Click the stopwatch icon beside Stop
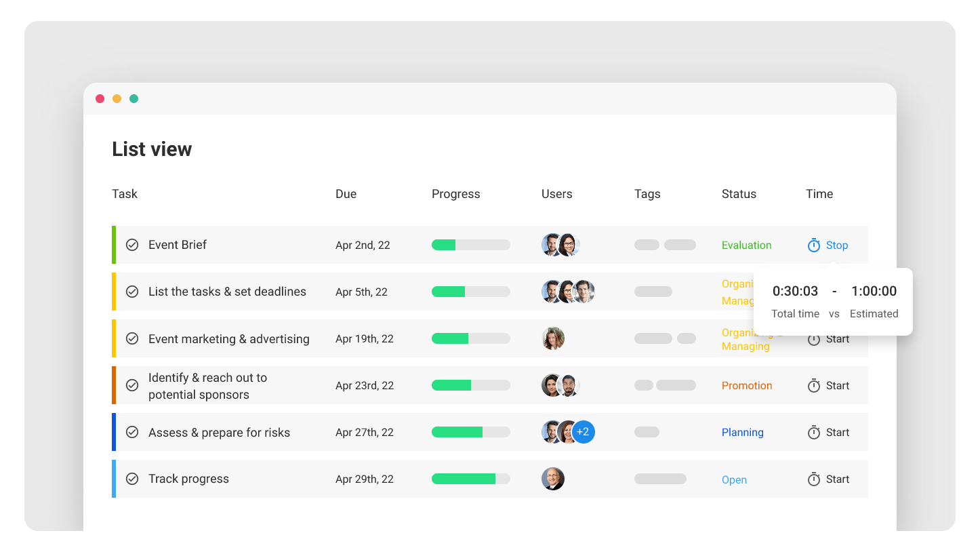Image resolution: width=980 pixels, height=552 pixels. pos(813,245)
